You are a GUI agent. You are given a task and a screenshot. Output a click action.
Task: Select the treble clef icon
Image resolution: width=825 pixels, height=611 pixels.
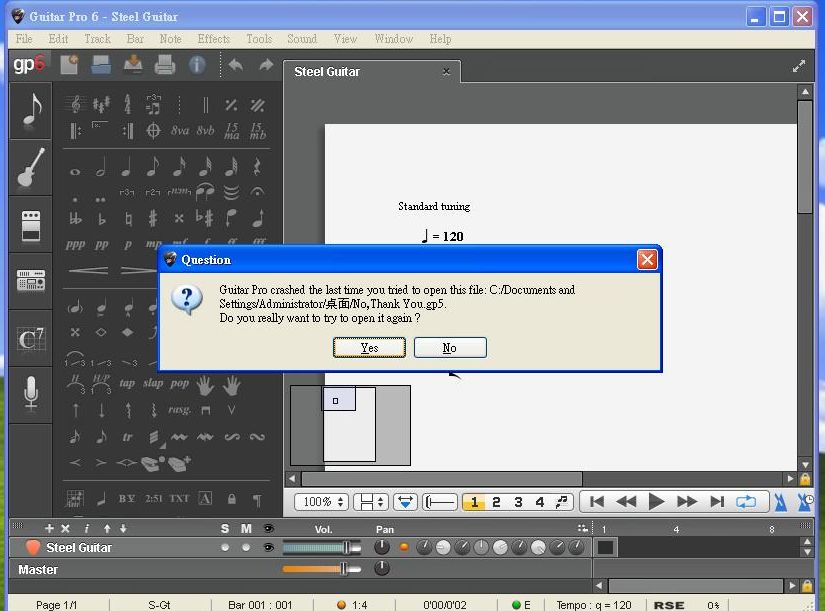(75, 104)
